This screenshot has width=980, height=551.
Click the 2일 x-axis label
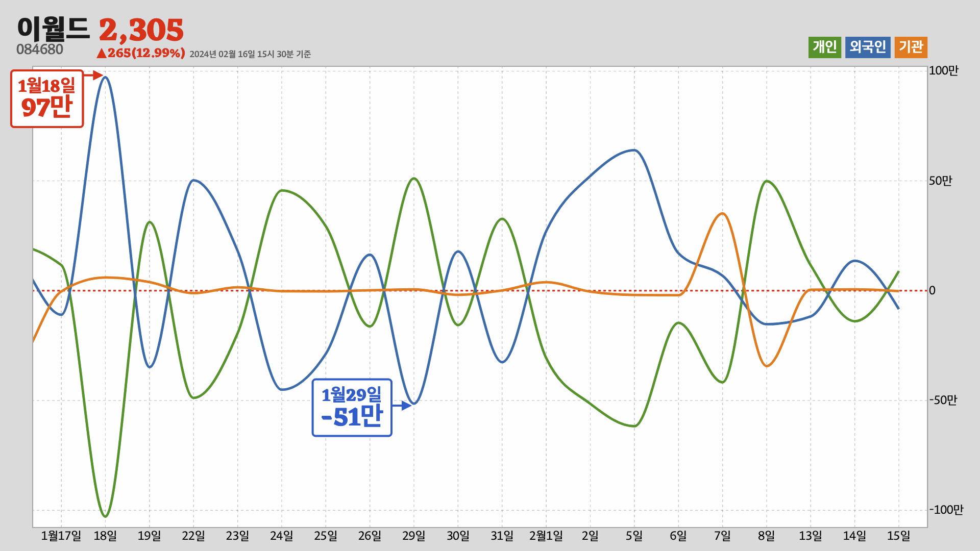click(590, 536)
